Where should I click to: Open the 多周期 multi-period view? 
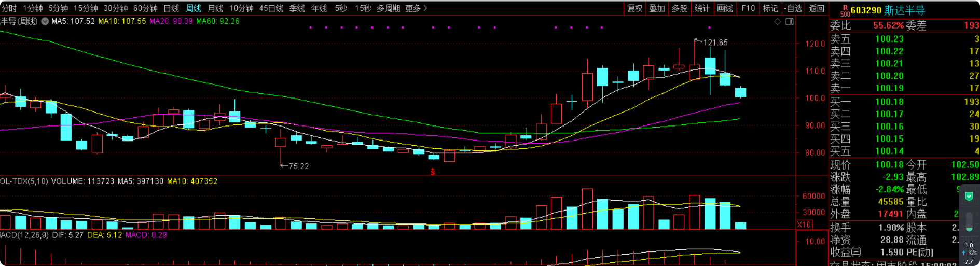click(388, 8)
